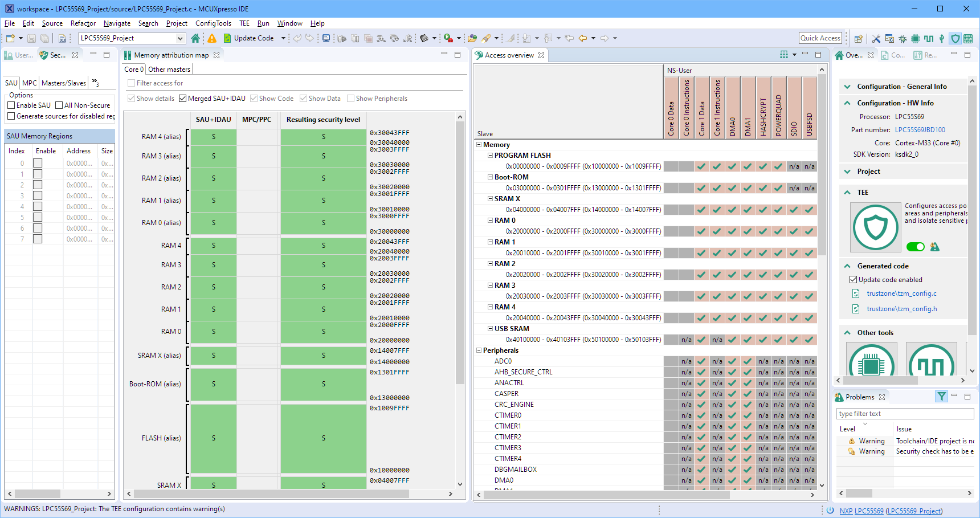Screen dimensions: 980x518
Task: Click the orange warning triangle toolbar icon
Action: [x=212, y=38]
